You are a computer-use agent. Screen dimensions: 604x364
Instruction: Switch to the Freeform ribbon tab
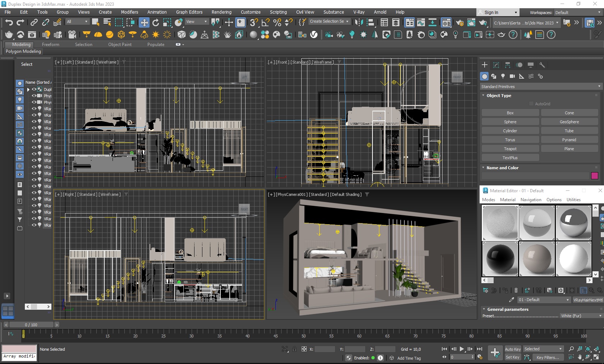pos(50,45)
